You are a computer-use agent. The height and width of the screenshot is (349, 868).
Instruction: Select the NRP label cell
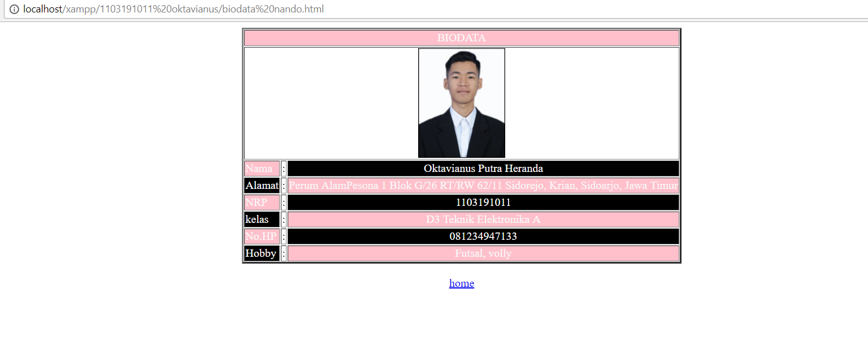point(262,202)
